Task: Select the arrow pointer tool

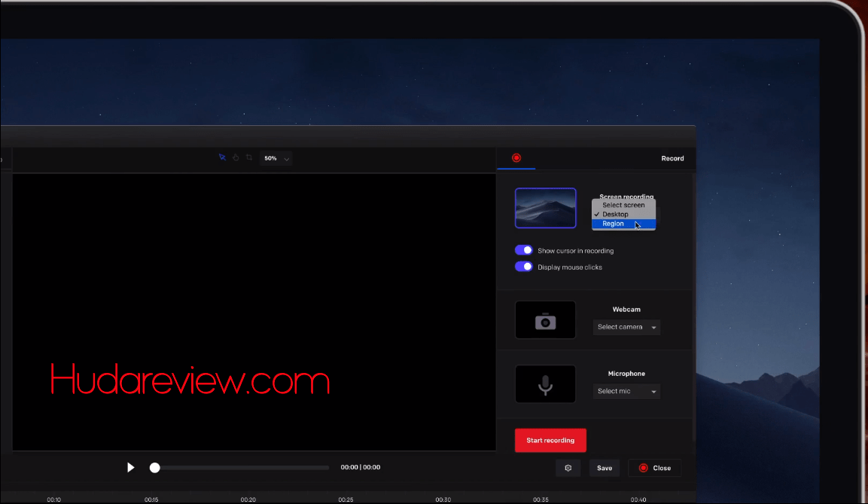Action: [x=222, y=158]
